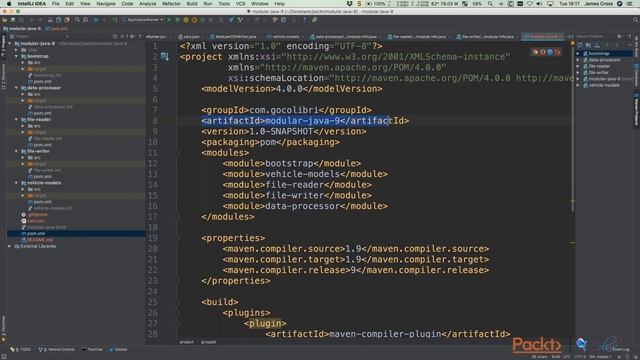Open the Docker tool window button
The width and height of the screenshot is (640, 360).
click(118, 349)
